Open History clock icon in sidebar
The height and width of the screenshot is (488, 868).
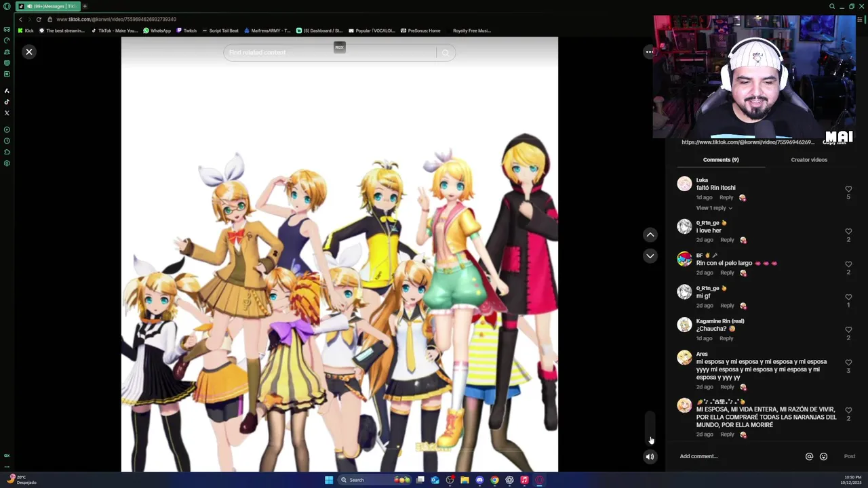[7, 141]
